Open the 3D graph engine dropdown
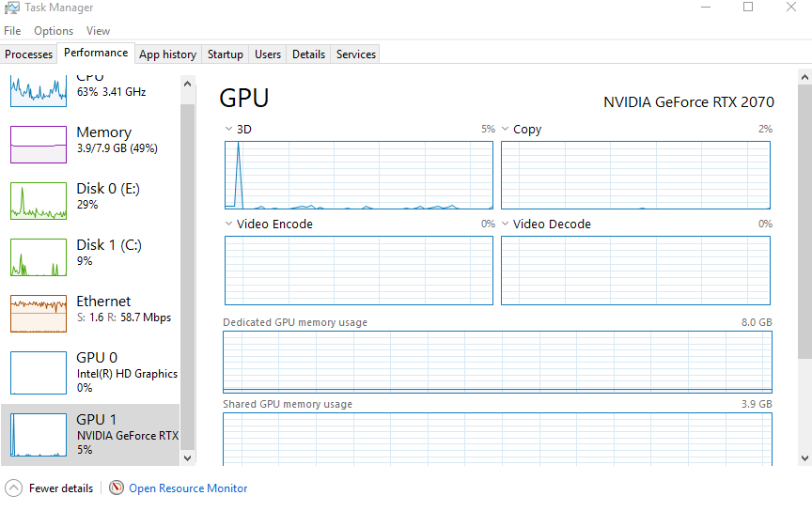Screen dimensions: 812x511 point(229,130)
